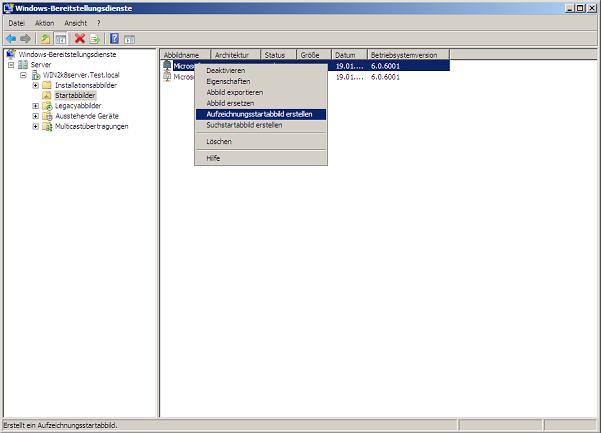601x433 pixels.
Task: Expand the Installationsabbilder tree node
Action: point(35,86)
